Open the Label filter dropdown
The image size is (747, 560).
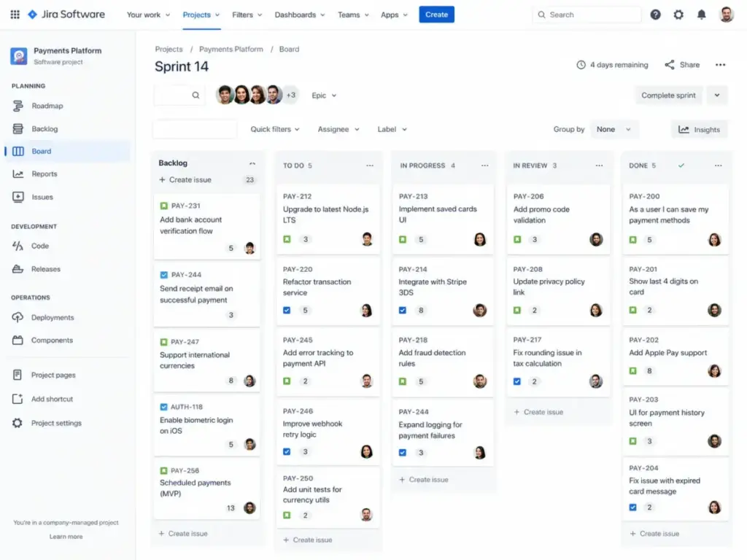(x=392, y=129)
